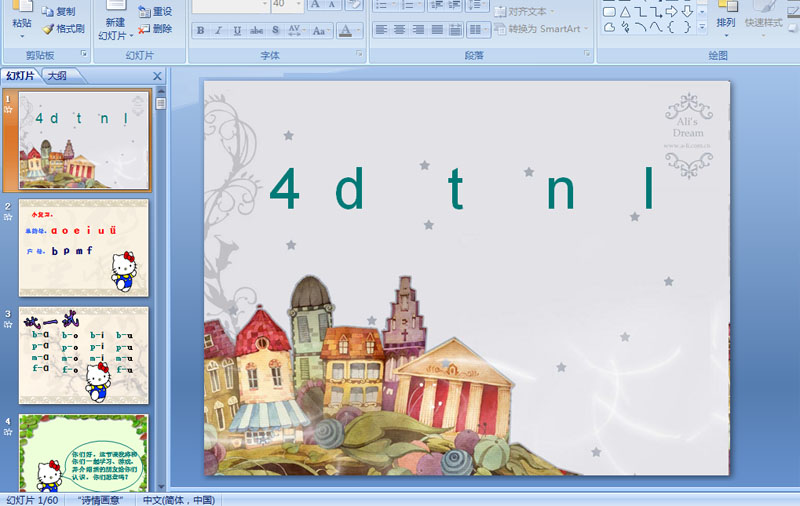Toggle bold formatting
The width and height of the screenshot is (800, 506).
tap(201, 31)
